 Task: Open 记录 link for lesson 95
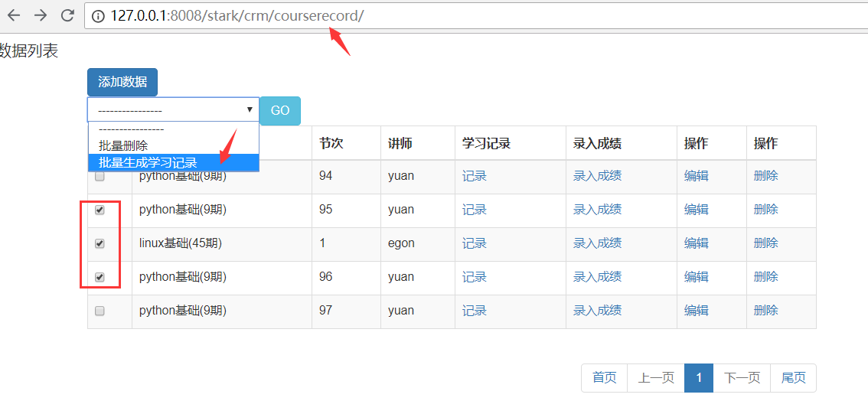tap(475, 209)
